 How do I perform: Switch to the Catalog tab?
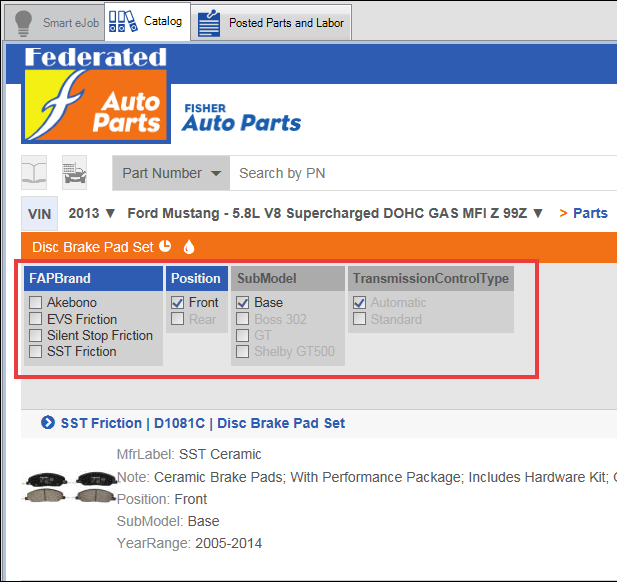[148, 21]
